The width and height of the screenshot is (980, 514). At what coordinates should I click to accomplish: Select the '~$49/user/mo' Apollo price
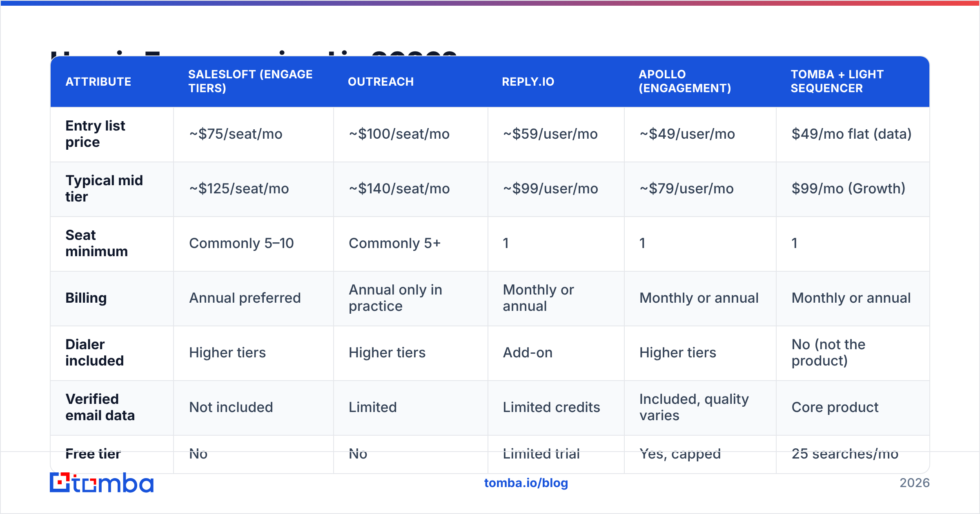point(687,134)
